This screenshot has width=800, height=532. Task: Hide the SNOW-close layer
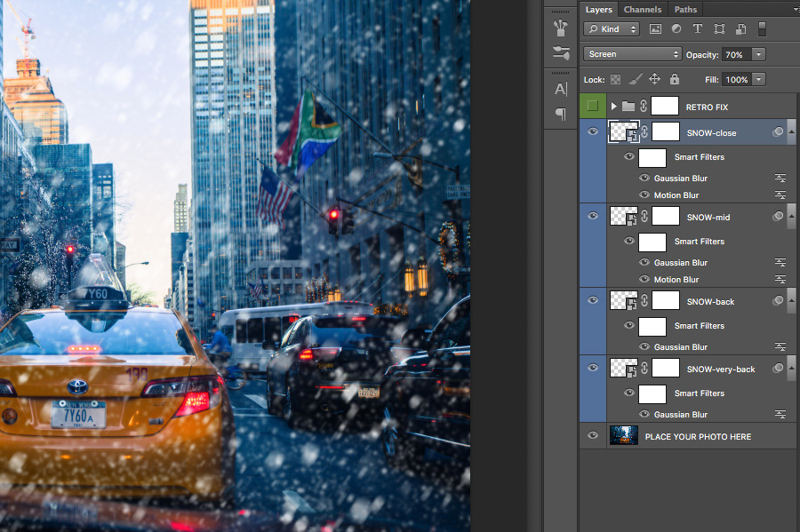pos(593,132)
